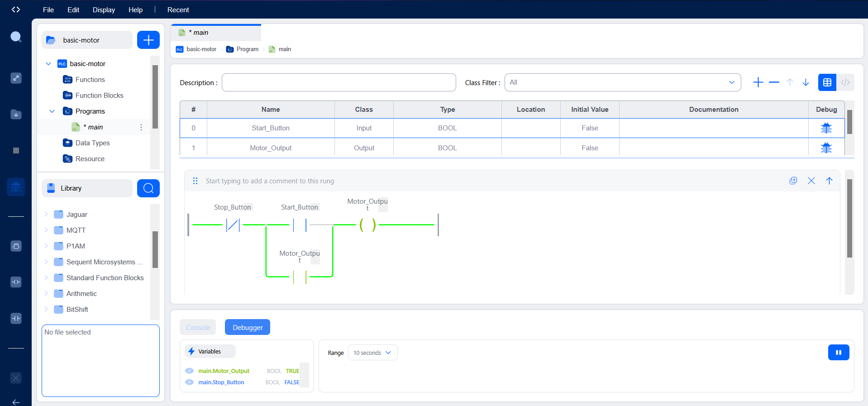
Task: Expand the Jaguar library folder
Action: point(46,214)
